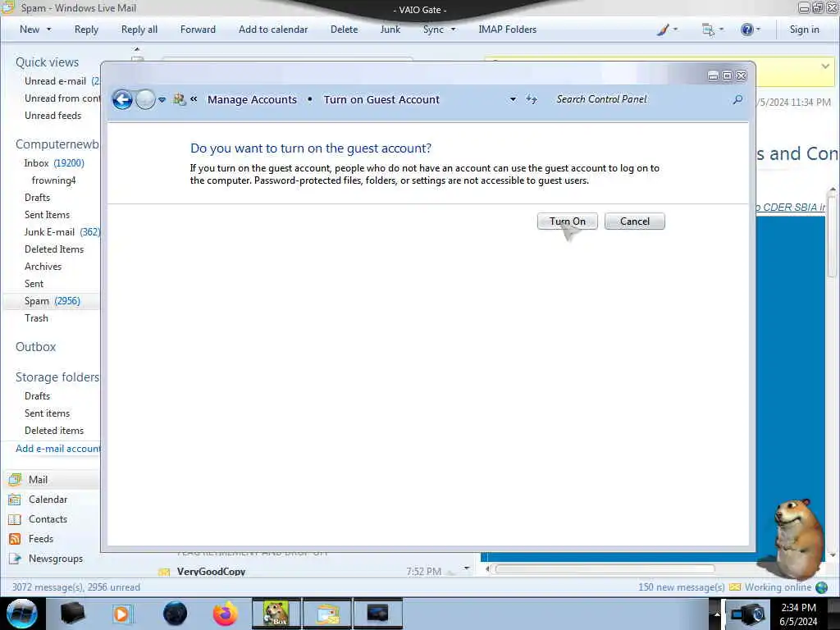Open the Junk E-mail folder
Viewport: 840px width, 630px height.
pyautogui.click(x=62, y=232)
